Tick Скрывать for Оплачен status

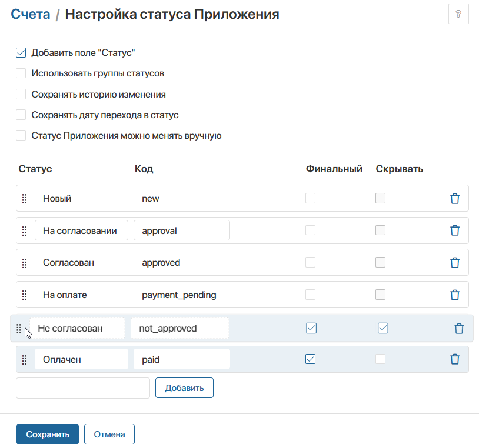coord(380,359)
